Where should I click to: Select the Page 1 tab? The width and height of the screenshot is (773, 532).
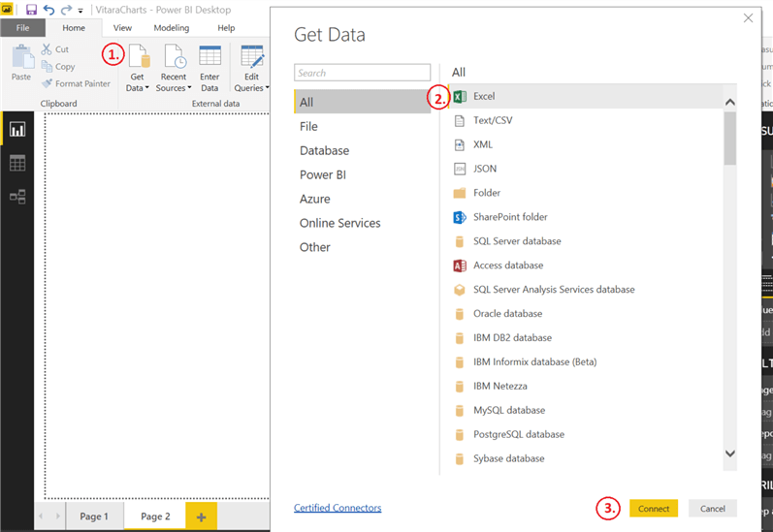tap(94, 516)
